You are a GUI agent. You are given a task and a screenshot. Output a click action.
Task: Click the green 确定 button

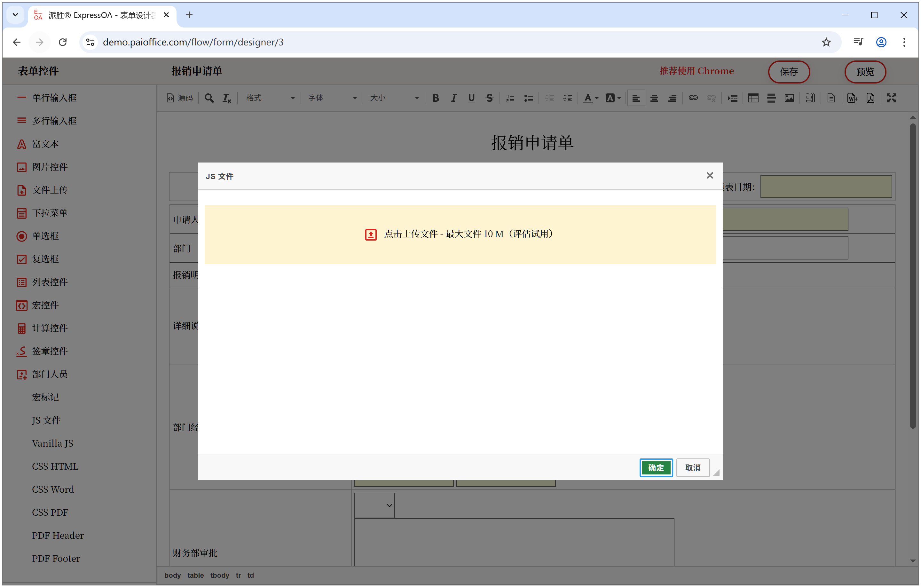(656, 467)
